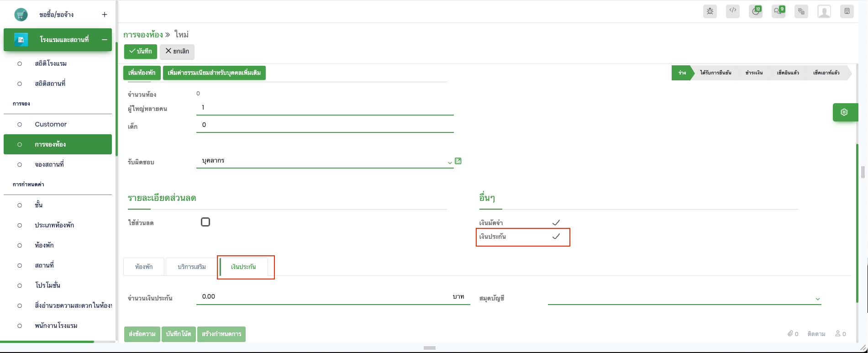The width and height of the screenshot is (868, 353).
Task: Click the จำนวนเงินประกัน amount field
Action: coord(324,297)
